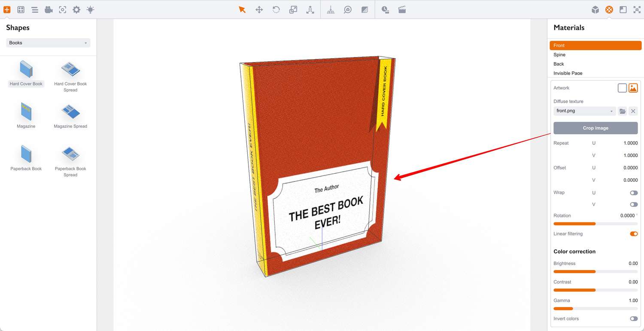Screen dimensions: 644x331
Task: Click the frame focus icon
Action: click(x=63, y=9)
